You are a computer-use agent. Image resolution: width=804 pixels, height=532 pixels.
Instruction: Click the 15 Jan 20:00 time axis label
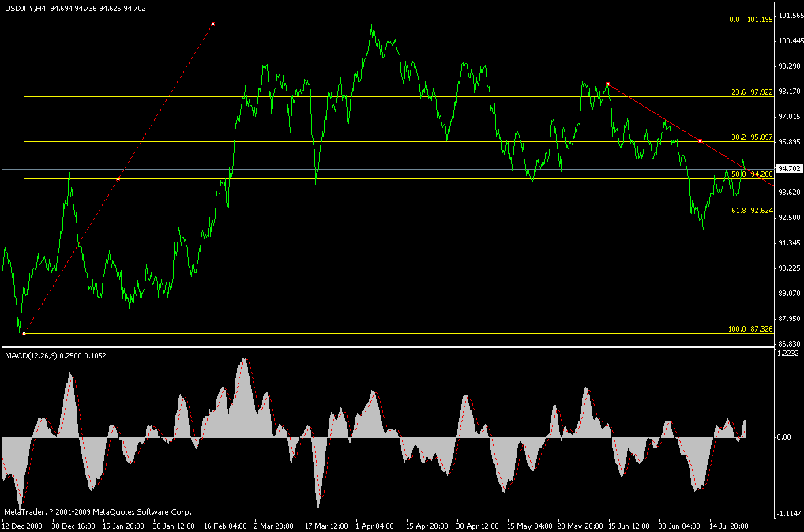[123, 526]
